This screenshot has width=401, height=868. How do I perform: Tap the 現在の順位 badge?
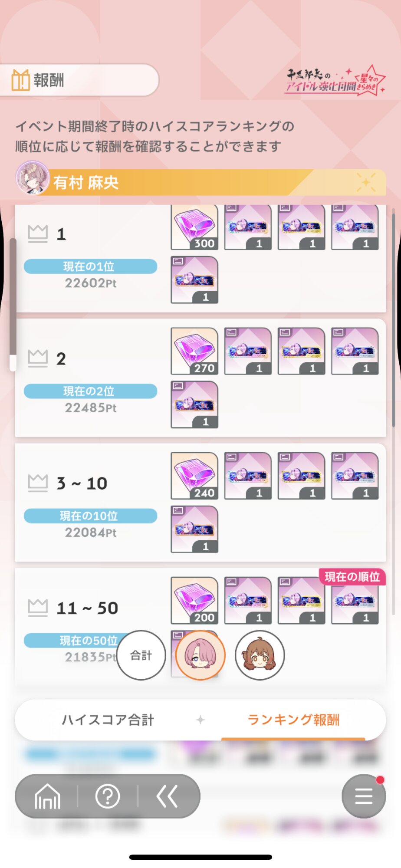(352, 577)
